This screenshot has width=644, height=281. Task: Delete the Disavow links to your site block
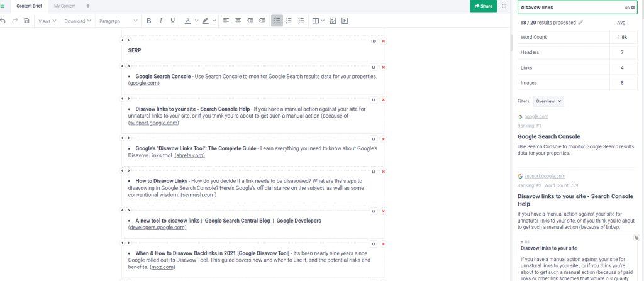[383, 100]
